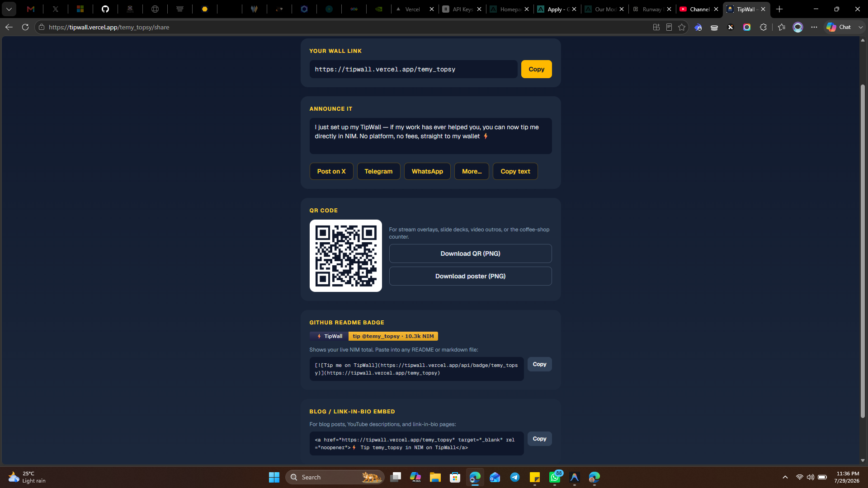Open the X (Twitter) pinned tab

click(x=56, y=9)
